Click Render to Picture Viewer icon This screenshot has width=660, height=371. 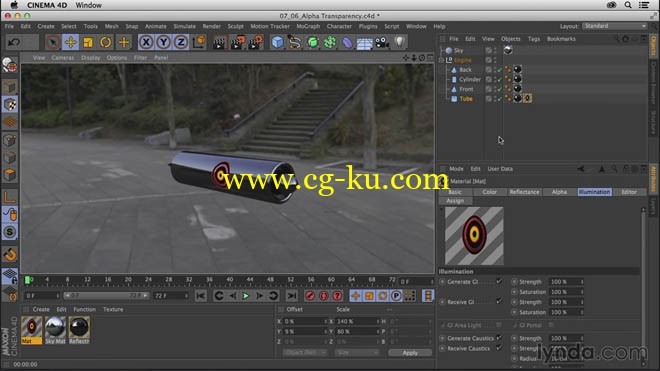(237, 42)
